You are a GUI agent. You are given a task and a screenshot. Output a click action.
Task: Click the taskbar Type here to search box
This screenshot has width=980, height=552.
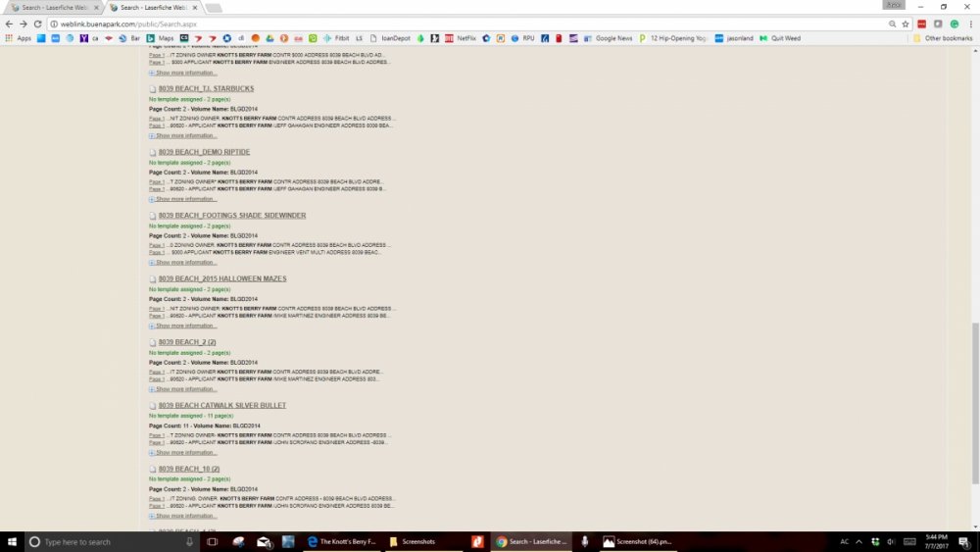point(113,541)
